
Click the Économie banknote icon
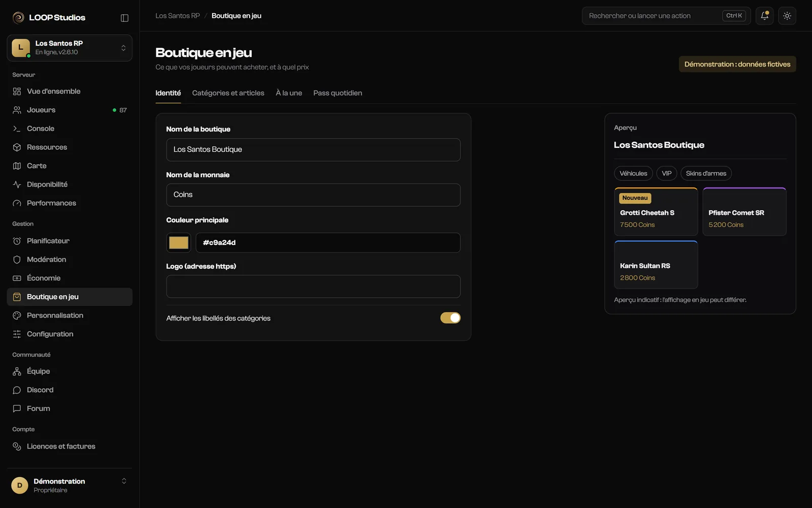point(17,278)
